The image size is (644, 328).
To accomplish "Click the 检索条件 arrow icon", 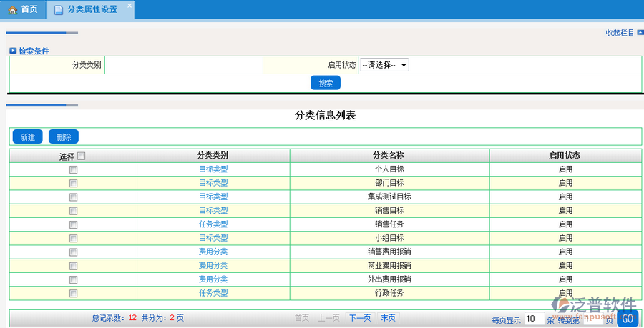I will 13,51.
